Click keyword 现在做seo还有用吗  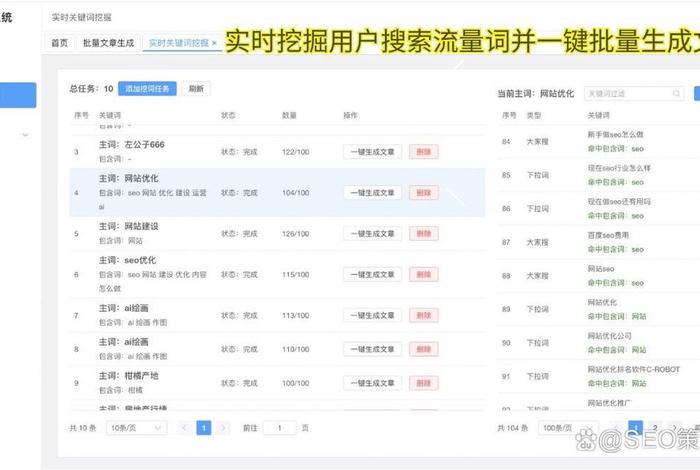(619, 202)
